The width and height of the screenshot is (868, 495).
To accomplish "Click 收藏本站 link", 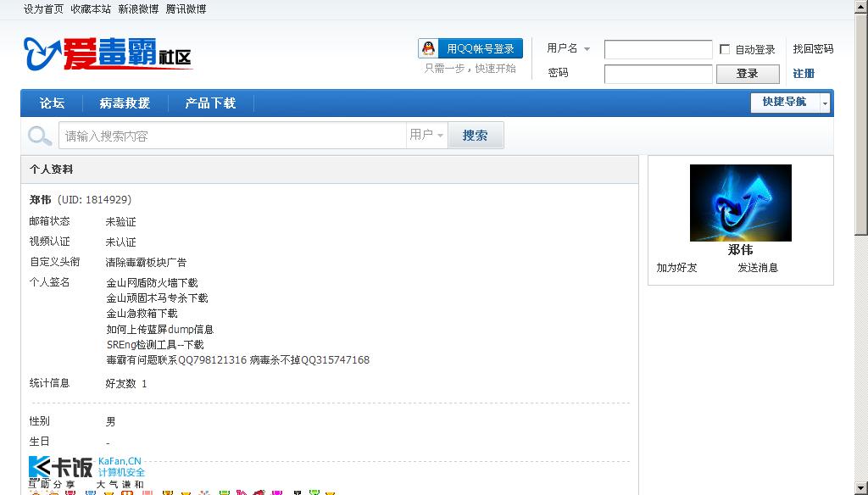I will pyautogui.click(x=91, y=8).
